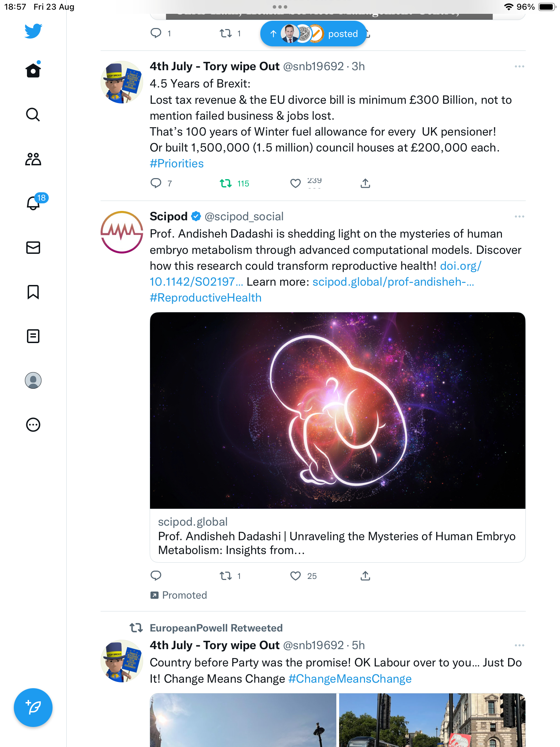Open more options for 4.5 Years Brexit tweet
The width and height of the screenshot is (560, 747).
519,66
